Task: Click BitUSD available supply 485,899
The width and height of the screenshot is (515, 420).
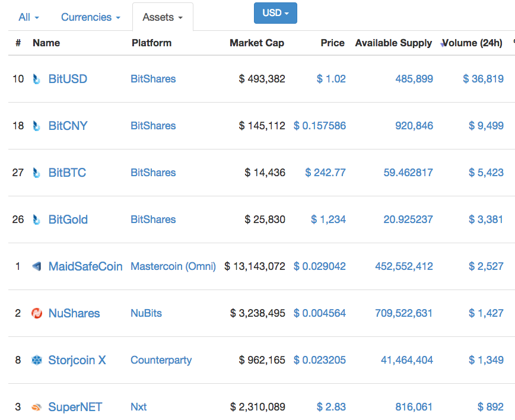Action: point(414,79)
